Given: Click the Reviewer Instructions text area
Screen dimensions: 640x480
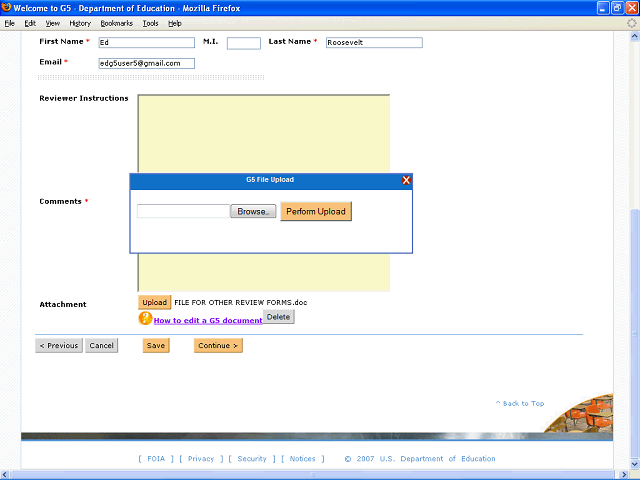Looking at the screenshot, I should click(x=264, y=134).
